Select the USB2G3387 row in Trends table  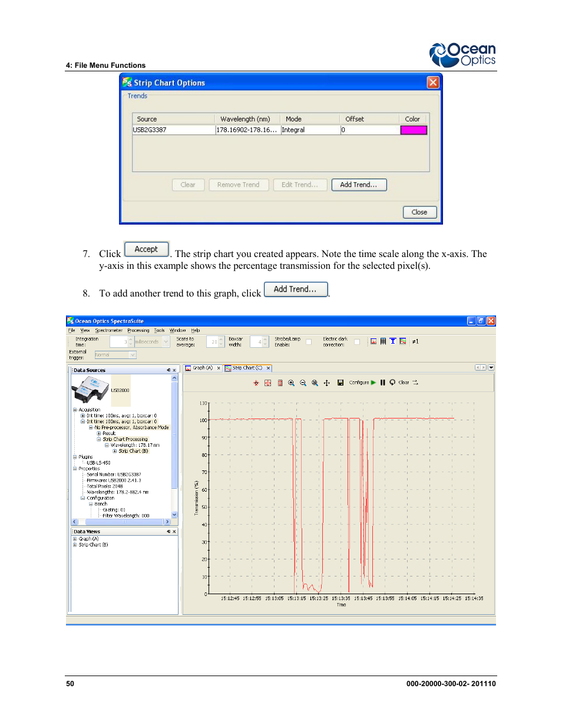(x=280, y=130)
